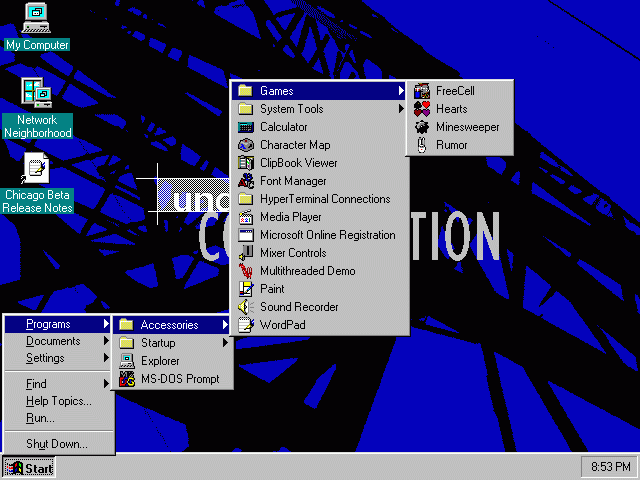The height and width of the screenshot is (480, 640).
Task: Open the Settings menu entry
Action: [x=59, y=358]
